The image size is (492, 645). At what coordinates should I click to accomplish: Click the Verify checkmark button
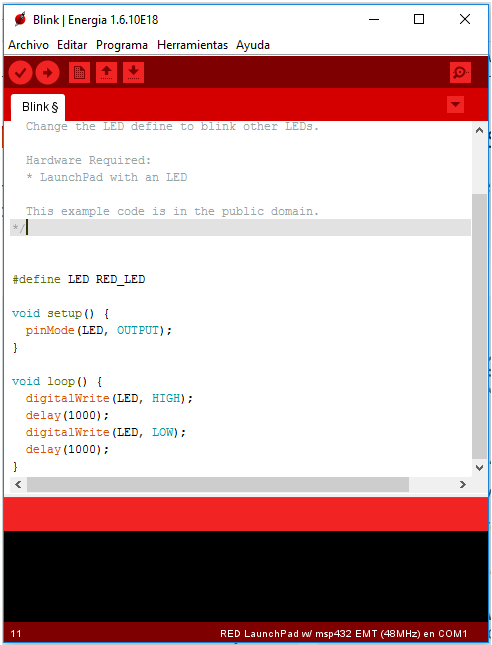point(21,73)
